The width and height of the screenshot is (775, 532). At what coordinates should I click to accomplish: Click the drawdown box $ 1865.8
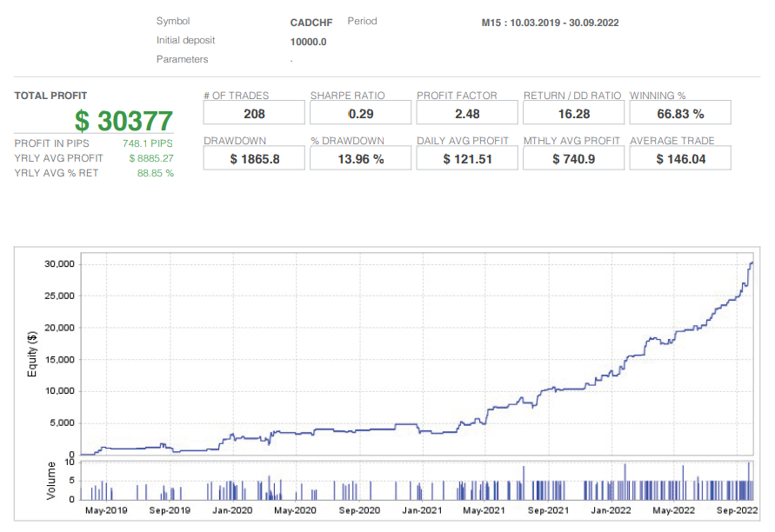pyautogui.click(x=254, y=158)
